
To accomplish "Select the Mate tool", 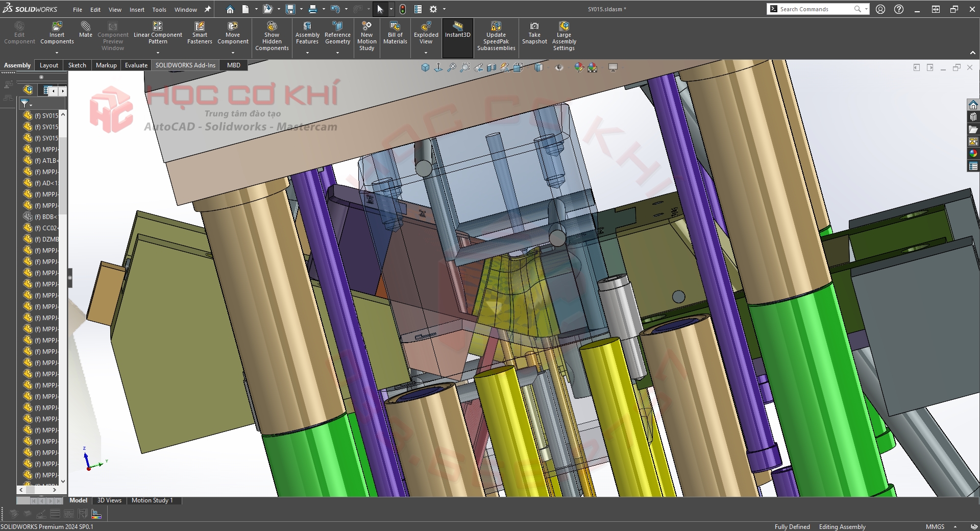I will point(86,30).
